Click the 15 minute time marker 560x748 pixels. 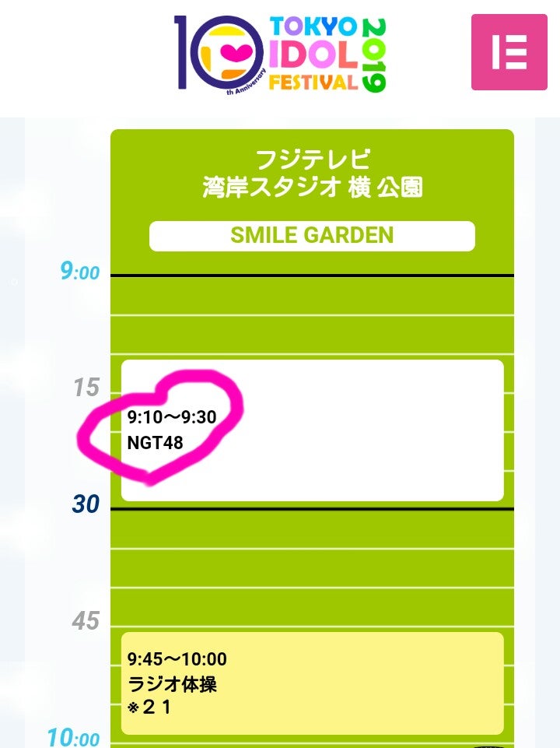pos(86,388)
